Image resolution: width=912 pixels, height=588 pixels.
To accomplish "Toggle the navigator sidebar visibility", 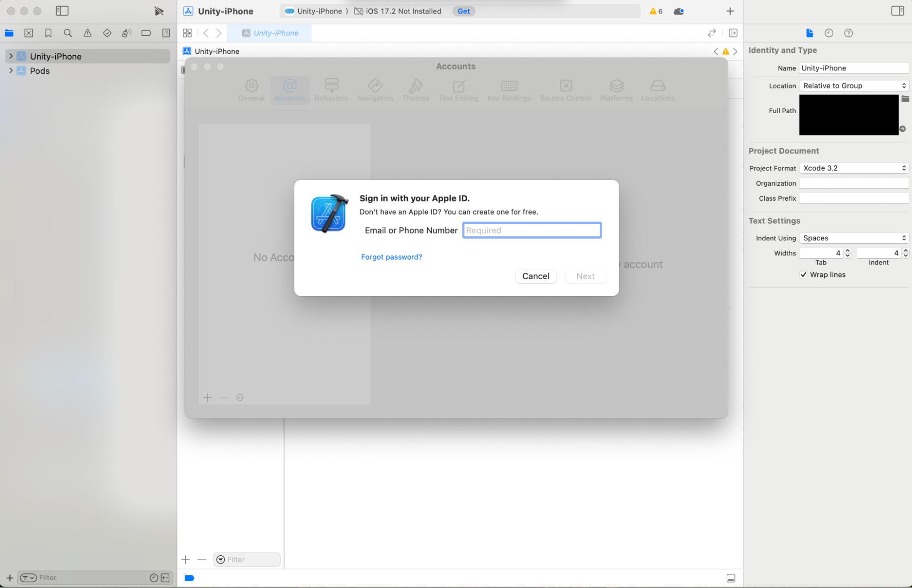I will pyautogui.click(x=62, y=10).
